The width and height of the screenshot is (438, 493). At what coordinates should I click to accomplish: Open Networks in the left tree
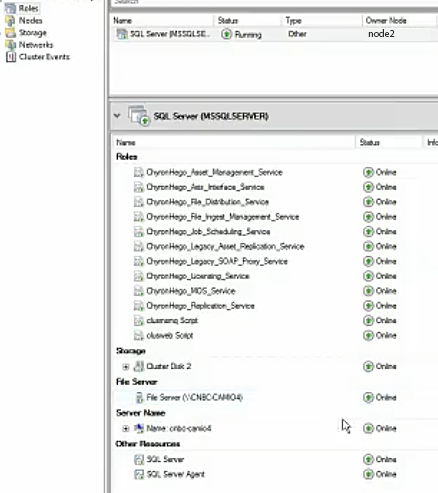click(36, 45)
